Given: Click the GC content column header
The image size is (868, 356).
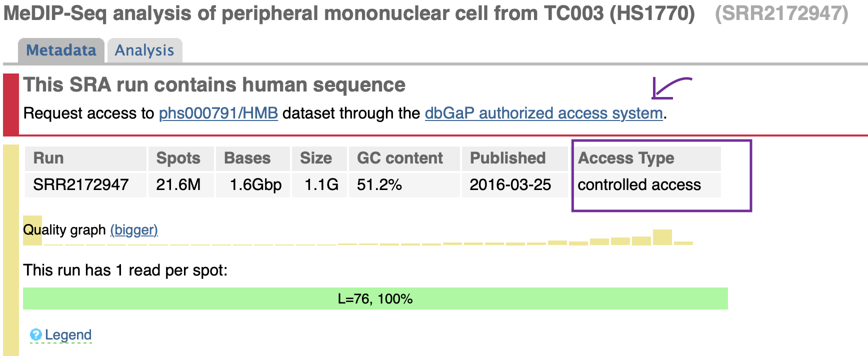Looking at the screenshot, I should tap(399, 158).
